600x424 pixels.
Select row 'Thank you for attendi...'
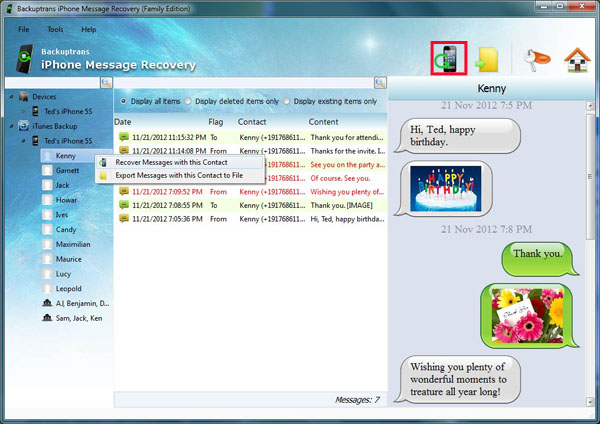[251, 137]
